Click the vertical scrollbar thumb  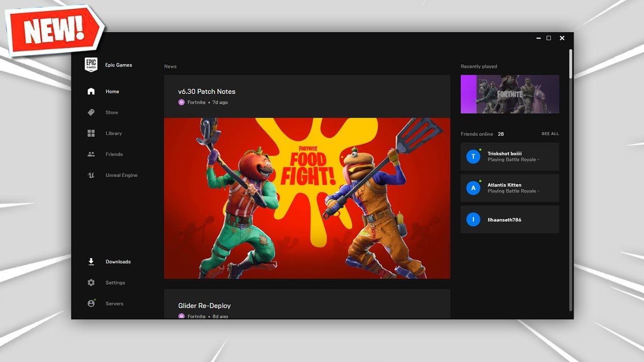571,63
